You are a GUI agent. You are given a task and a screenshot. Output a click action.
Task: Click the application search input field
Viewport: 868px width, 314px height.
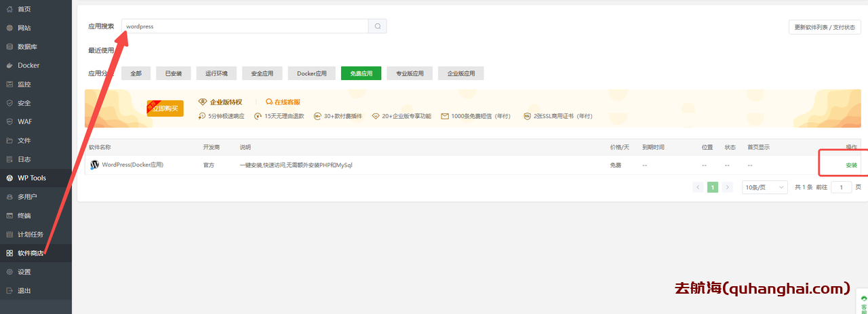coord(245,26)
